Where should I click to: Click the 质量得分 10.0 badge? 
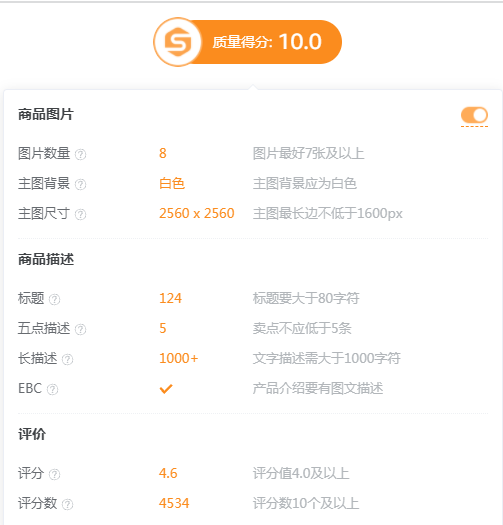click(x=248, y=42)
